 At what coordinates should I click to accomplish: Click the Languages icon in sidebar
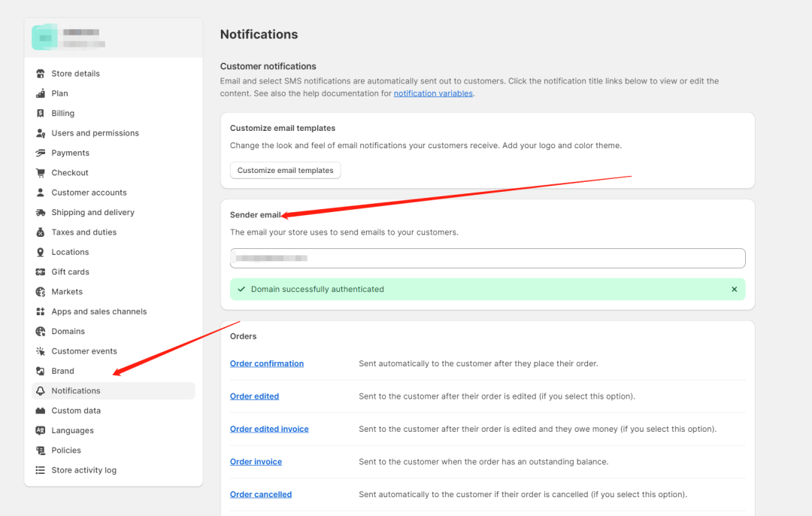[41, 431]
